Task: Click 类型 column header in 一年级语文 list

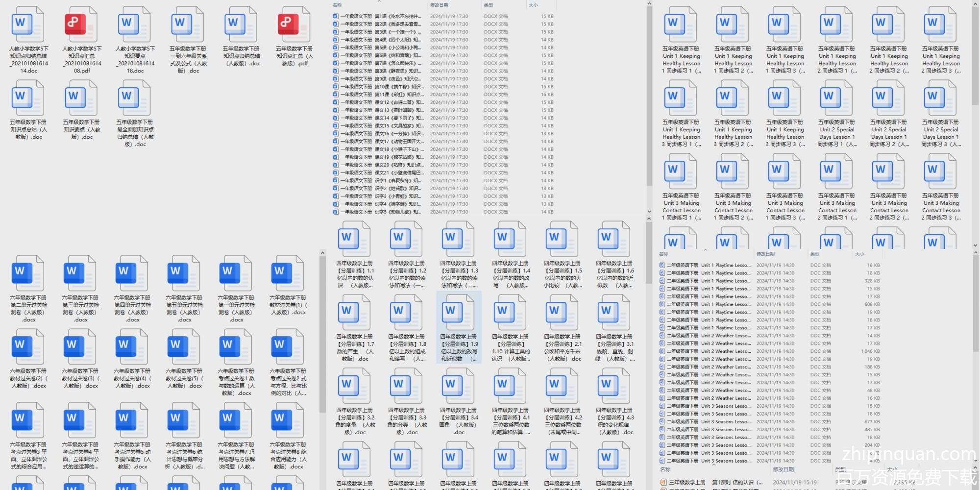Action: (489, 5)
